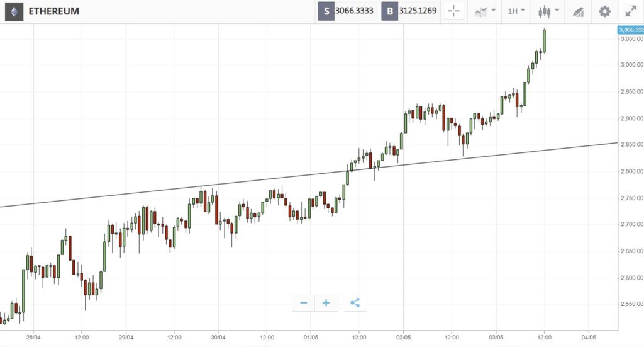Open the compare/indicators dropdown

click(x=485, y=11)
